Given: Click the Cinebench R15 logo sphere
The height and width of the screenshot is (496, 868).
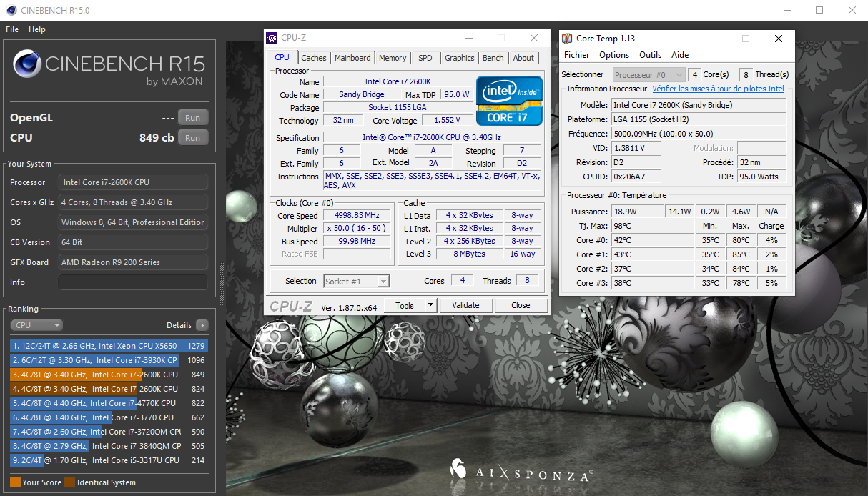Looking at the screenshot, I should coord(26,65).
